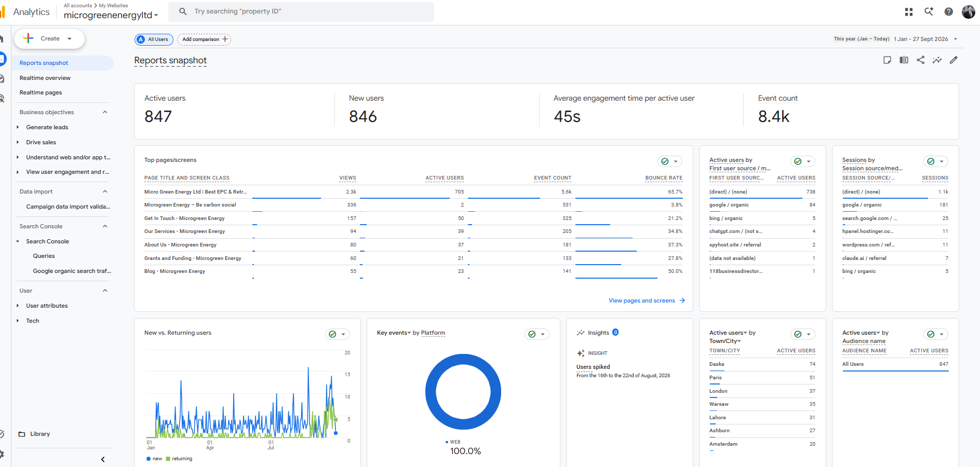Image resolution: width=980 pixels, height=467 pixels.
Task: Click the Key events donut chart
Action: 463,392
